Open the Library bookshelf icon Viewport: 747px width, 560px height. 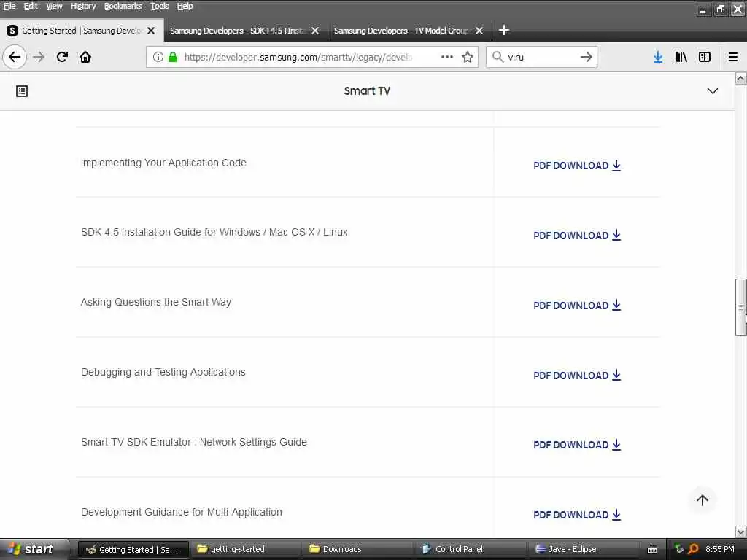[681, 57]
